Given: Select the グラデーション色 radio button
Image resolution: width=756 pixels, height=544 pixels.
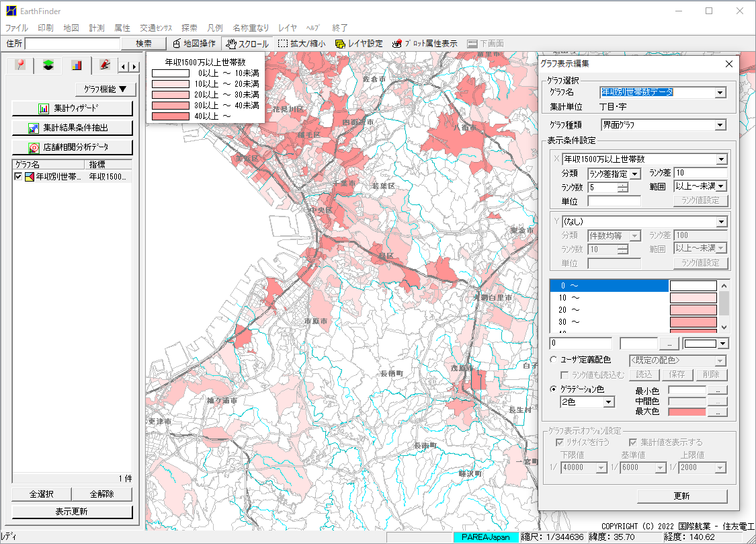Looking at the screenshot, I should coord(554,389).
